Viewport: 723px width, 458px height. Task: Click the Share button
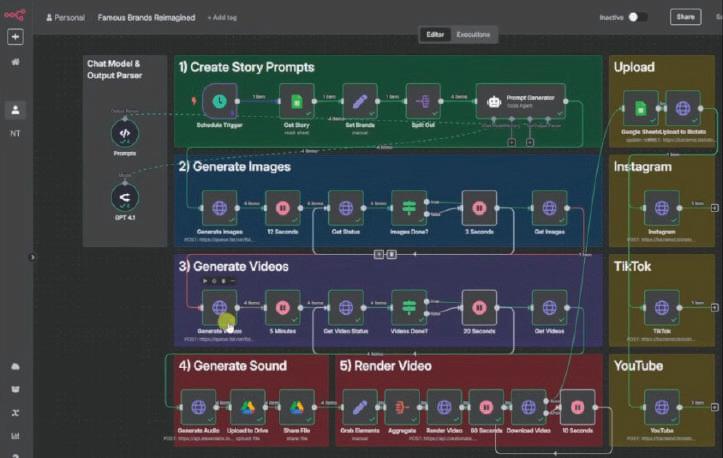(685, 17)
